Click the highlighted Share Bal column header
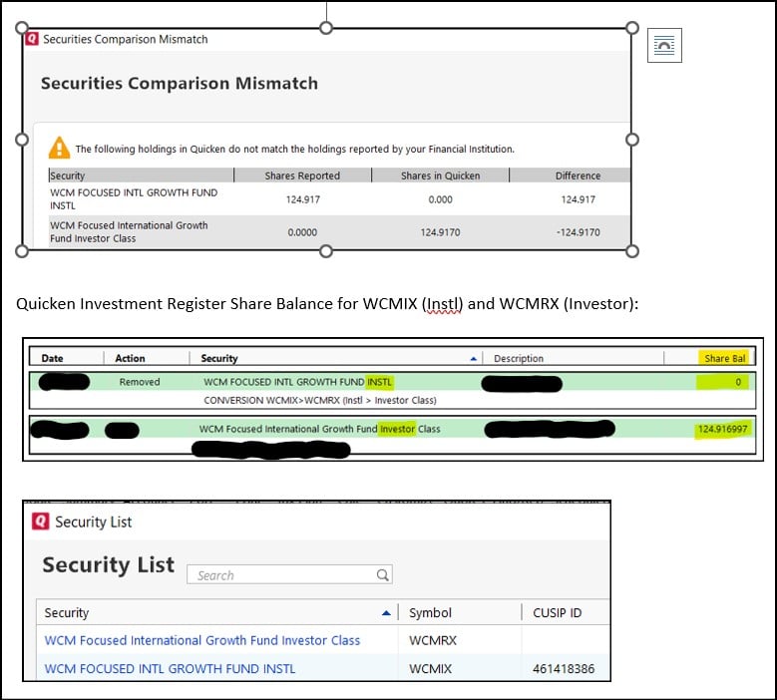The width and height of the screenshot is (777, 700). [x=725, y=358]
